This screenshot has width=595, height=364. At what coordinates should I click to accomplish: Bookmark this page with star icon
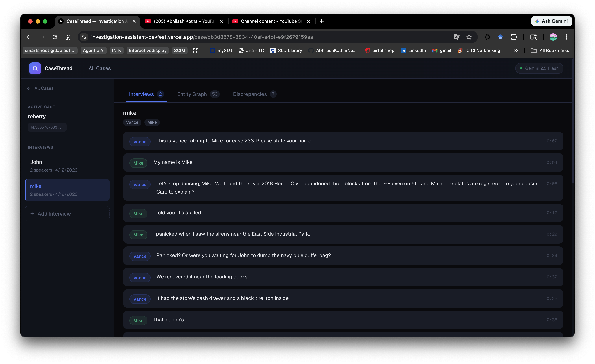tap(469, 37)
